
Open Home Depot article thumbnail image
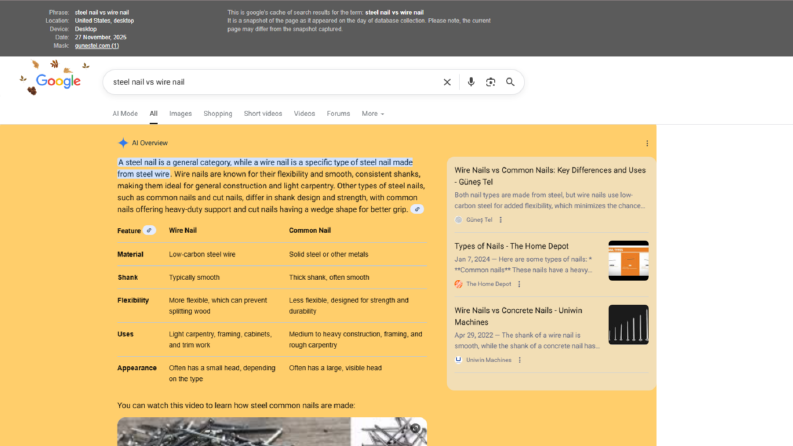point(628,260)
